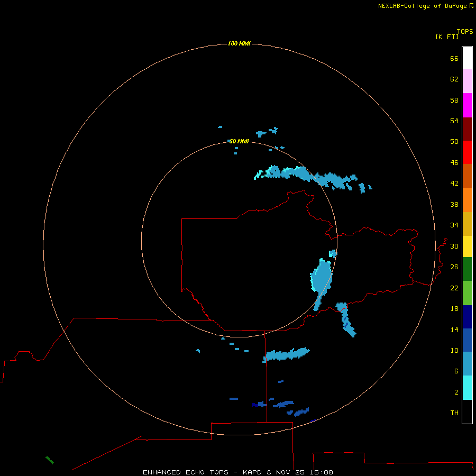Click the medium blue 18 kft swatch
Image resolution: width=476 pixels, height=476 pixels.
467,340
